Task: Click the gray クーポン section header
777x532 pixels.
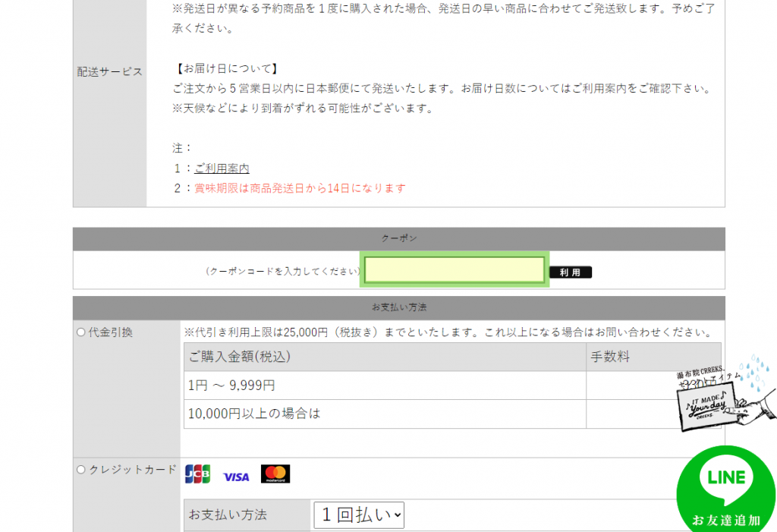Action: [x=398, y=238]
